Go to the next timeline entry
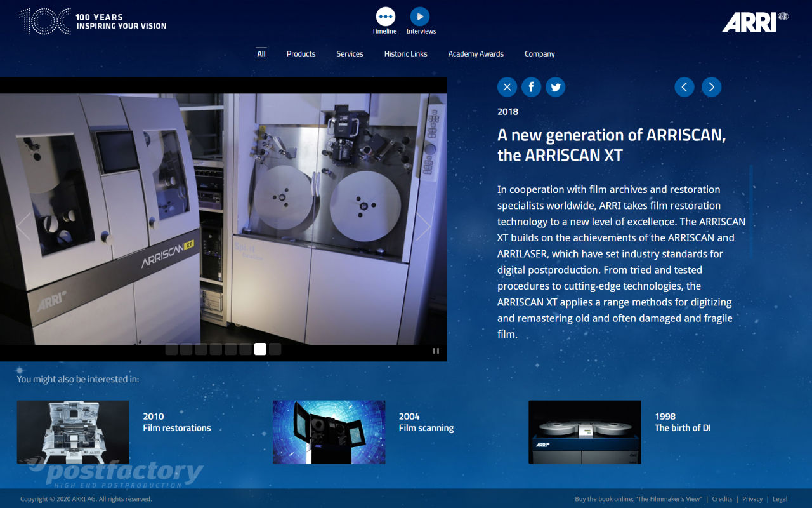812x508 pixels. pos(712,87)
